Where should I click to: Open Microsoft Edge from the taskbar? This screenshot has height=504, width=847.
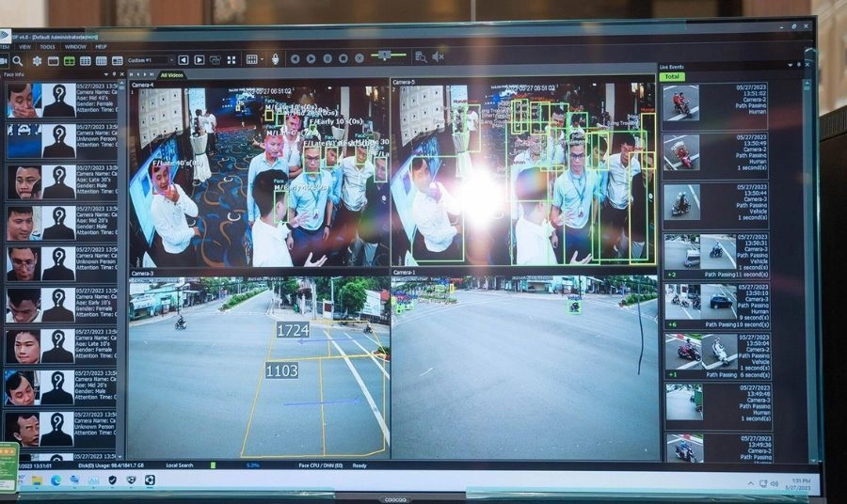(x=56, y=480)
